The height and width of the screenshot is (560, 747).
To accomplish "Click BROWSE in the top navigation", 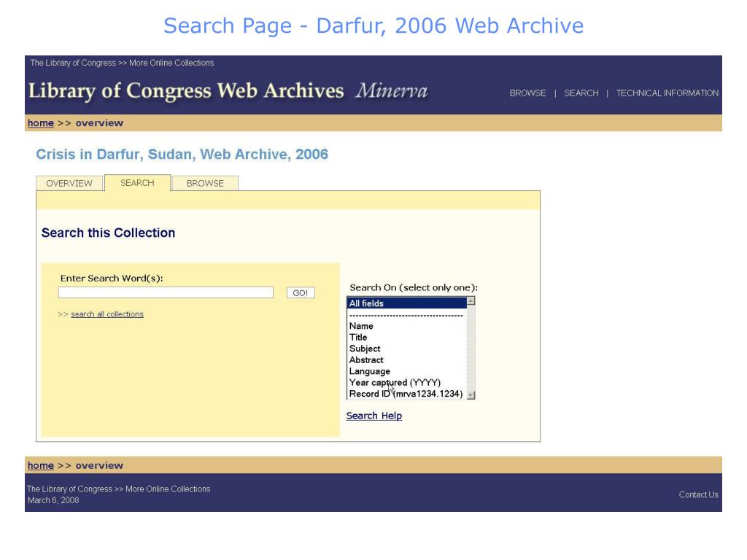I will (527, 93).
